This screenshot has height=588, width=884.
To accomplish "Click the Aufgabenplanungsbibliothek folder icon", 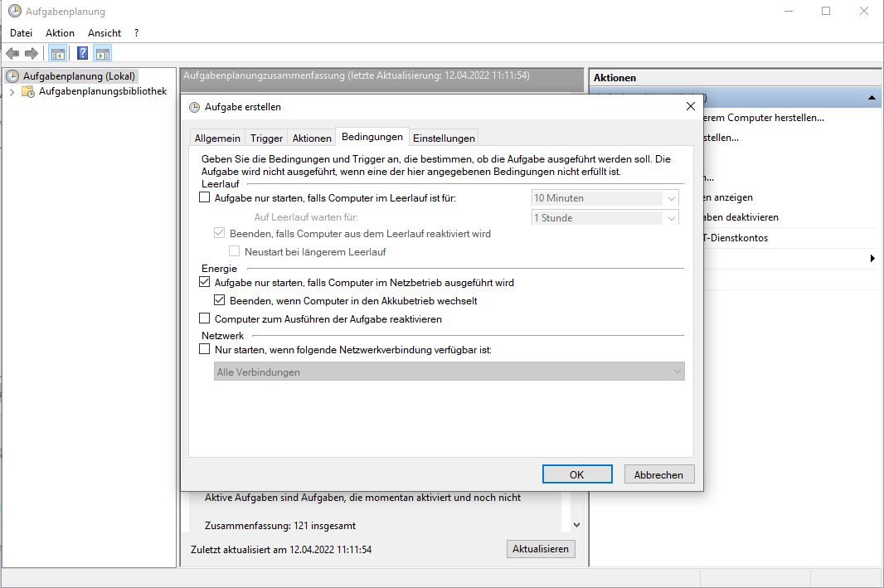I will coord(28,91).
